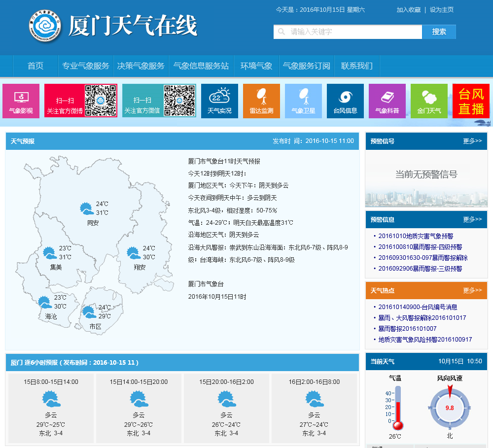This screenshot has width=493, height=448.
Task: Open the 专业气象服务 menu item
Action: pos(85,66)
